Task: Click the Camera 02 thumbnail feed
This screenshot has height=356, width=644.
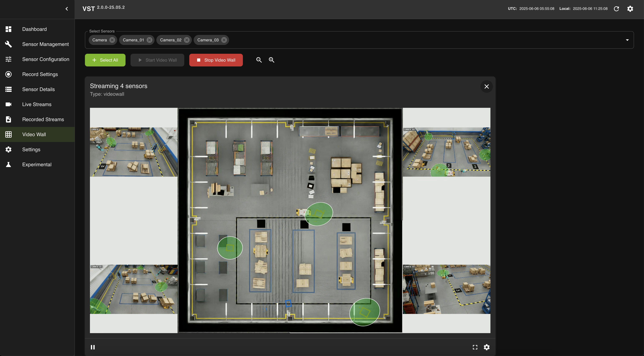Action: [446, 152]
